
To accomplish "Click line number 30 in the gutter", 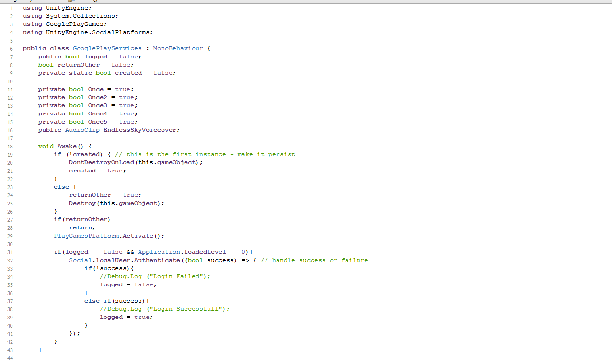I will [x=10, y=244].
